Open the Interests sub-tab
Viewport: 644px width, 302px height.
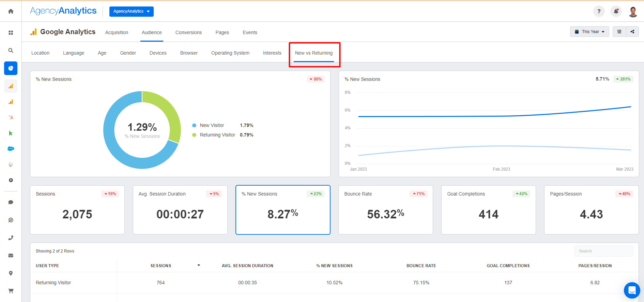point(272,53)
